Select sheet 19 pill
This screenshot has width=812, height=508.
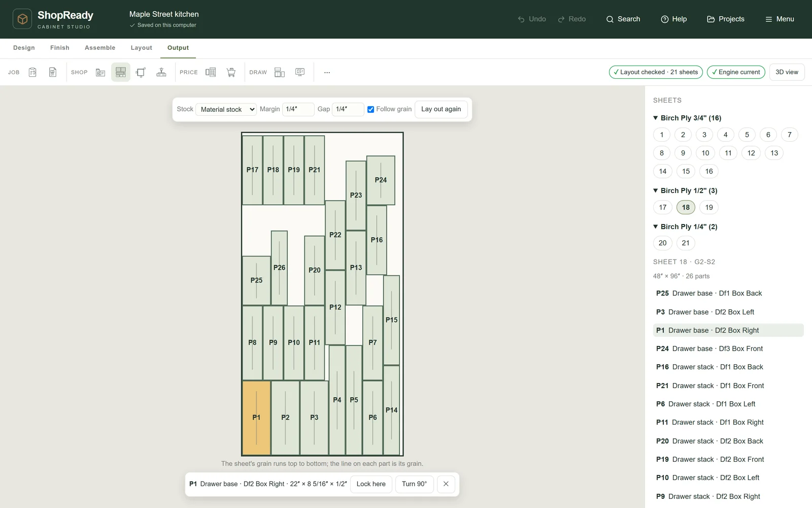tap(709, 207)
